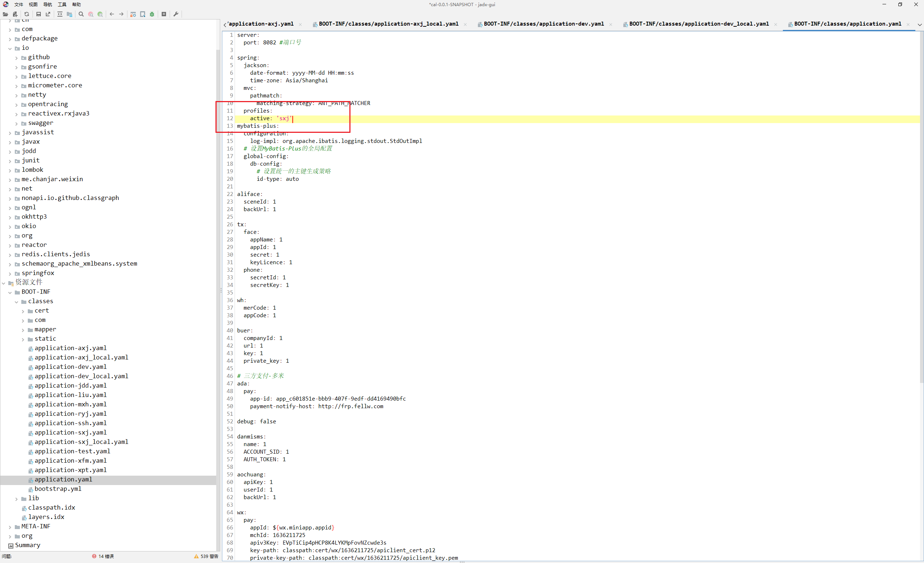Open the 视图 menu
This screenshot has height=563, width=924.
[x=33, y=4]
